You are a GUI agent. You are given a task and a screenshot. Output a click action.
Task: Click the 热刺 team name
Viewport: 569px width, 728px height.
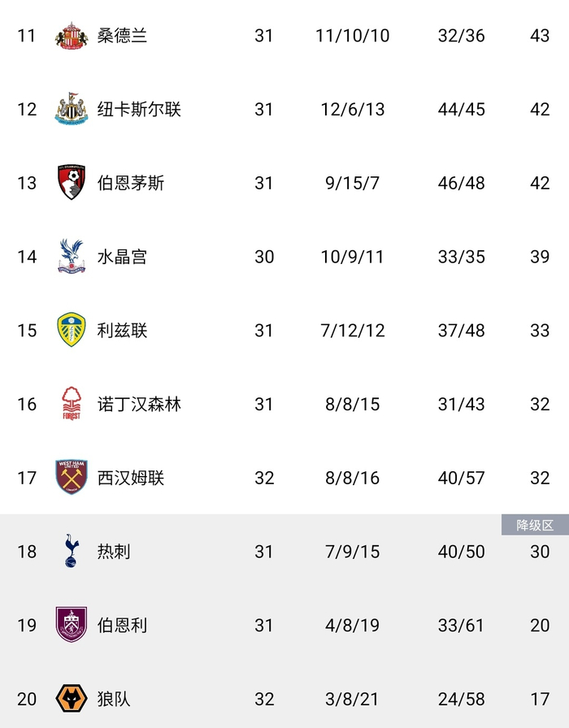114,552
